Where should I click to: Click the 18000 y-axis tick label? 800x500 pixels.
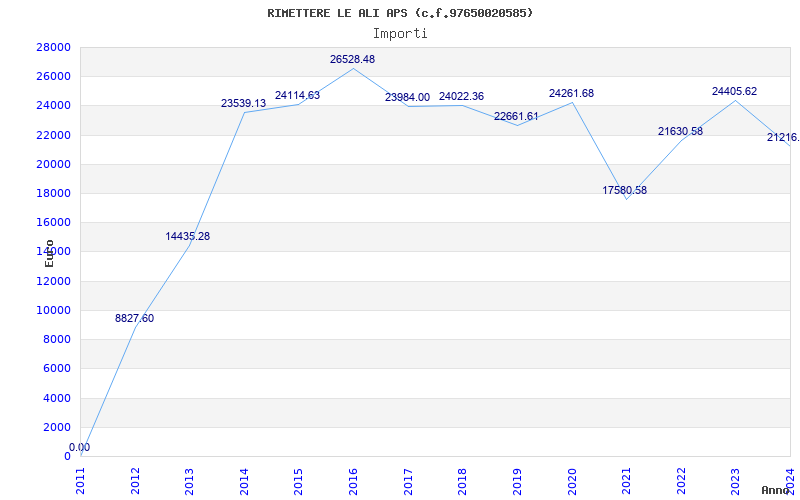point(54,193)
